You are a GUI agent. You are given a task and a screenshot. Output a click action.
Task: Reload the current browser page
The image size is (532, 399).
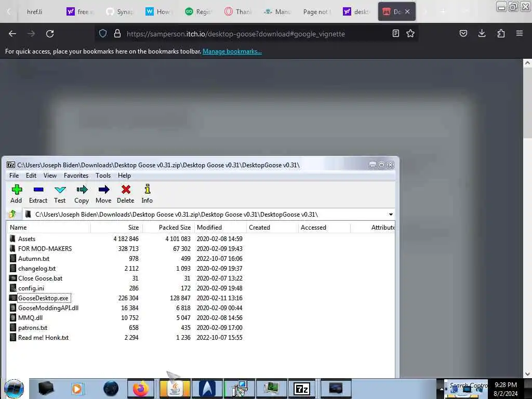point(50,34)
